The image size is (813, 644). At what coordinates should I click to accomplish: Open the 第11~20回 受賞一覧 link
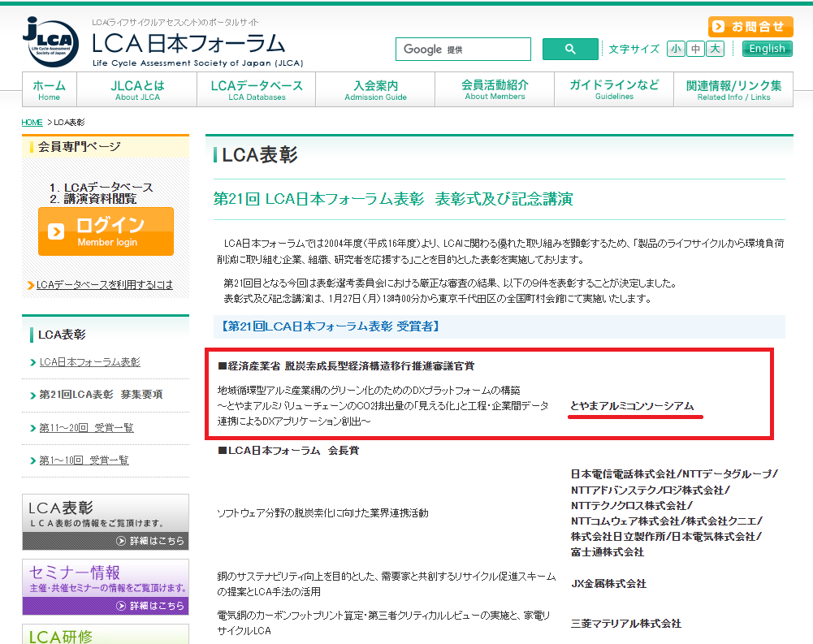click(x=86, y=428)
